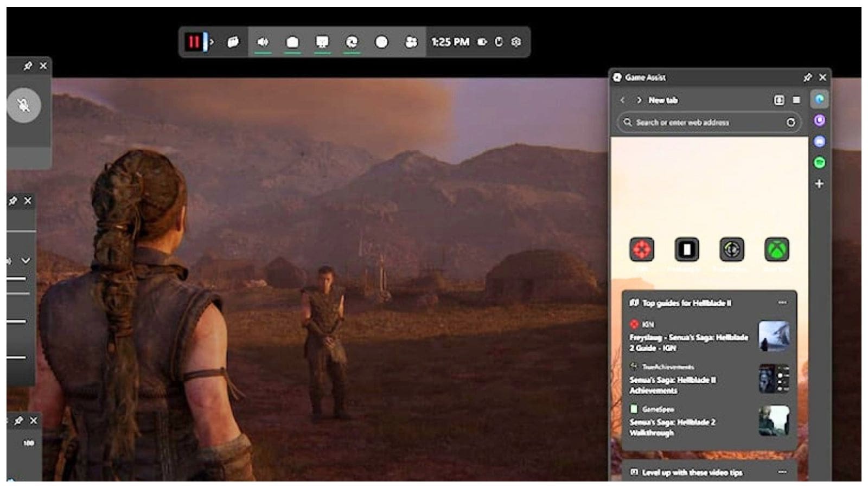Add a new sidebar app with plus
868x488 pixels.
819,184
